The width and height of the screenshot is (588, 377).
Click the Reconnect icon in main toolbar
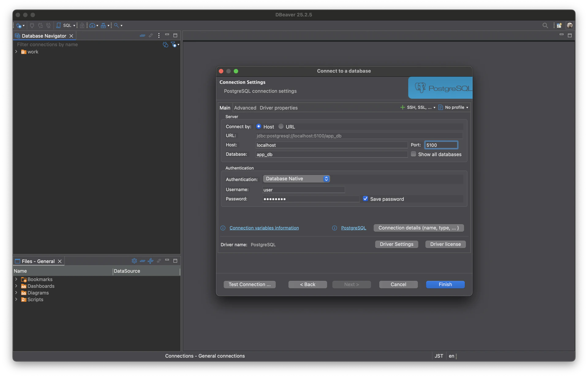(40, 25)
